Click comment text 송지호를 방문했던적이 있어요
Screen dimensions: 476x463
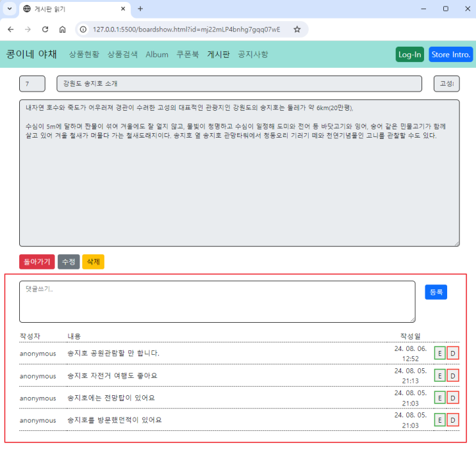click(x=115, y=420)
